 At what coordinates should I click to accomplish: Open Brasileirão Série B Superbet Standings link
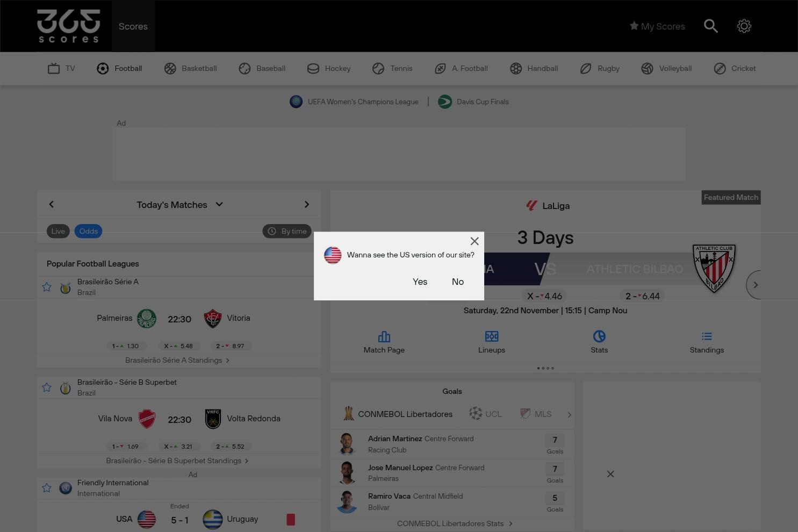pyautogui.click(x=177, y=461)
